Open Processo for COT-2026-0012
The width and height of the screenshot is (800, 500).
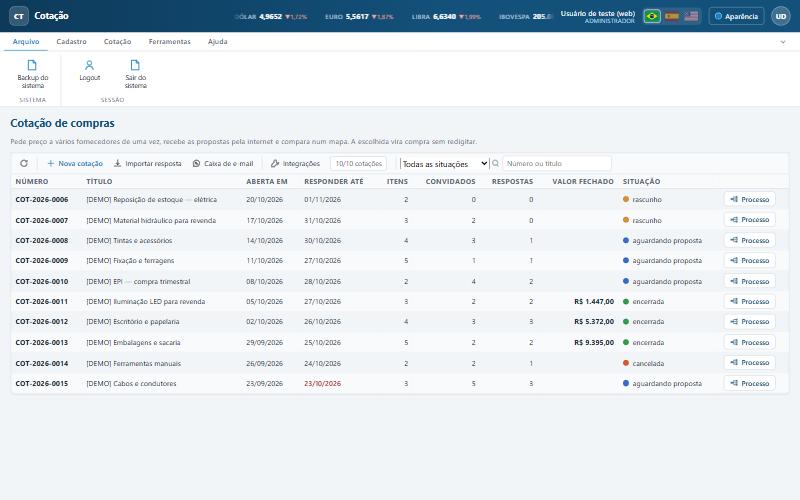[x=749, y=321]
